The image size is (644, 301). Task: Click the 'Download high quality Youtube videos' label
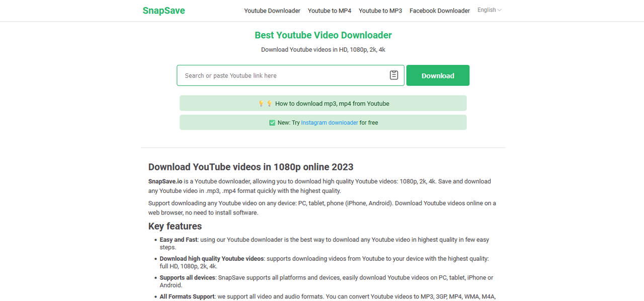click(212, 259)
